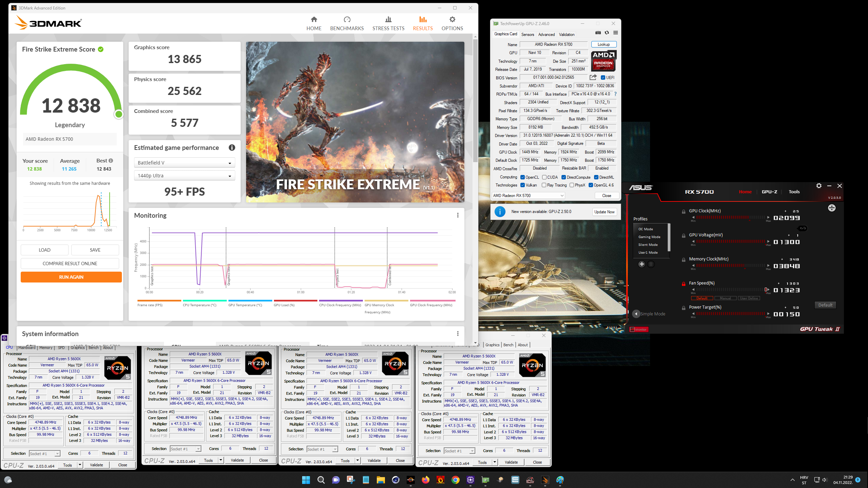The image size is (868, 488).
Task: Toggle the DirectML checkbox in GPU-Z
Action: 596,177
